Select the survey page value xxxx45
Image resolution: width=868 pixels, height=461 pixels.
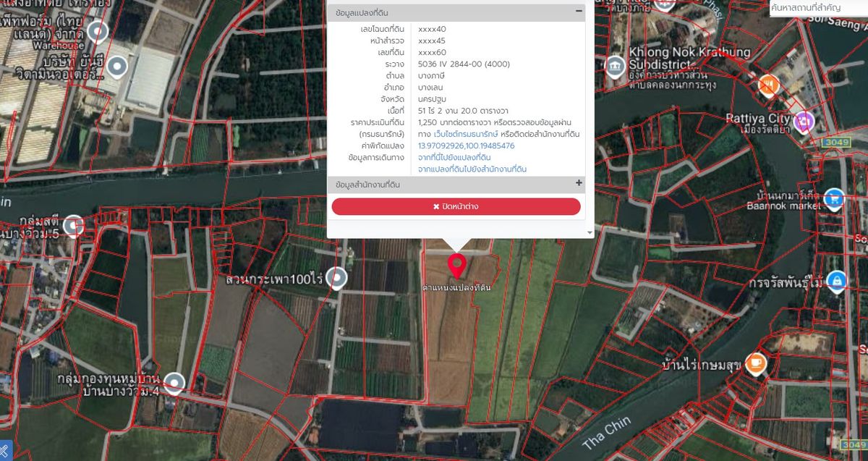coord(432,41)
